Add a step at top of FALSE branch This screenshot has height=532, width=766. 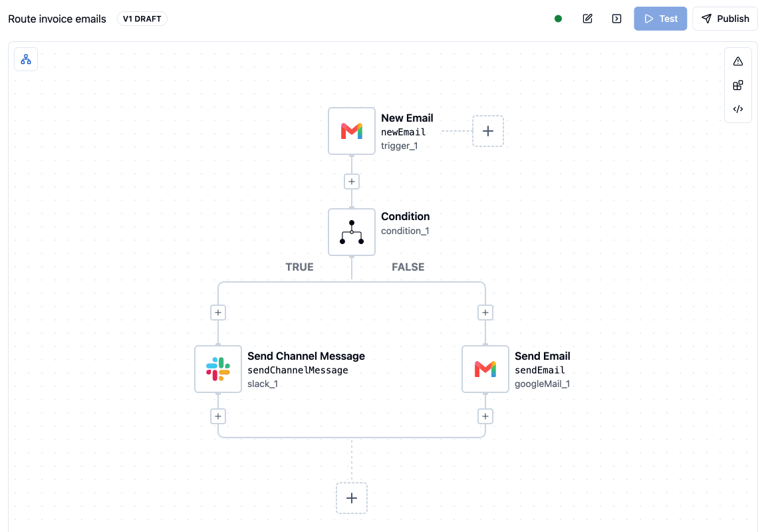[x=485, y=313]
